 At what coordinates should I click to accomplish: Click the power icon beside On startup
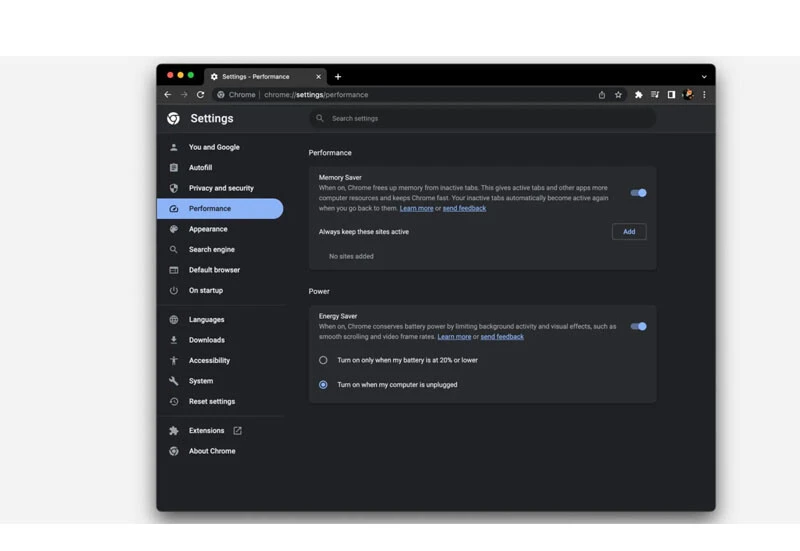[173, 290]
